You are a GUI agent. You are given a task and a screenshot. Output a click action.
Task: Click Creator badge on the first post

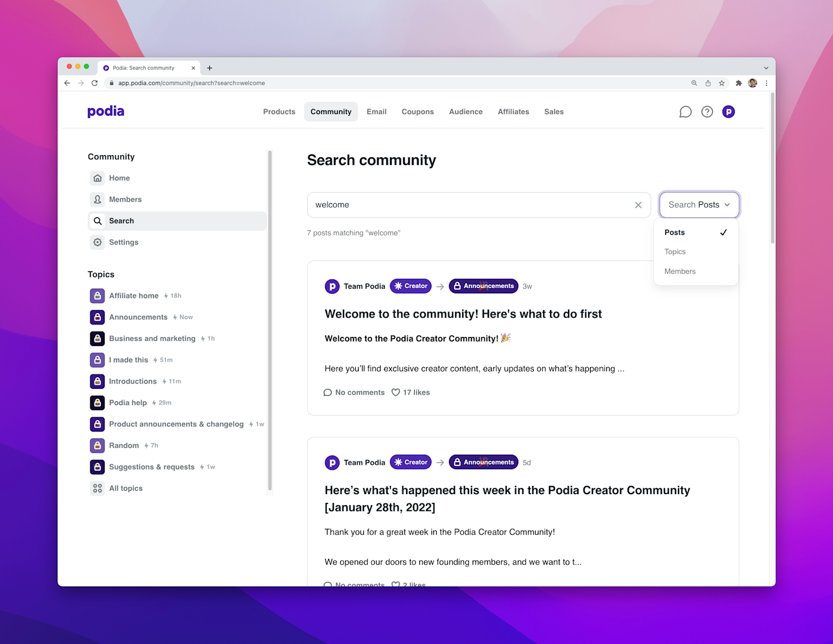411,286
